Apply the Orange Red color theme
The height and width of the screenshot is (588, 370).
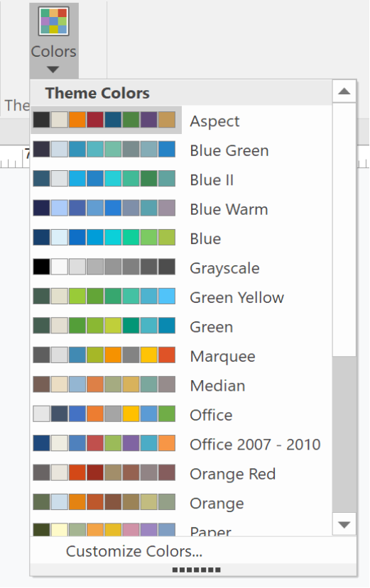pyautogui.click(x=181, y=473)
